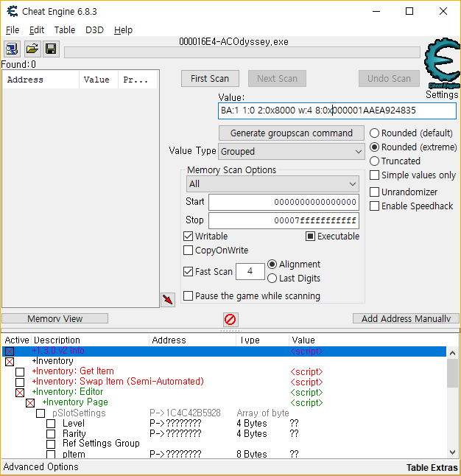Image resolution: width=461 pixels, height=476 pixels.
Task: Click address list scrollbar down arrow
Action: point(452,452)
